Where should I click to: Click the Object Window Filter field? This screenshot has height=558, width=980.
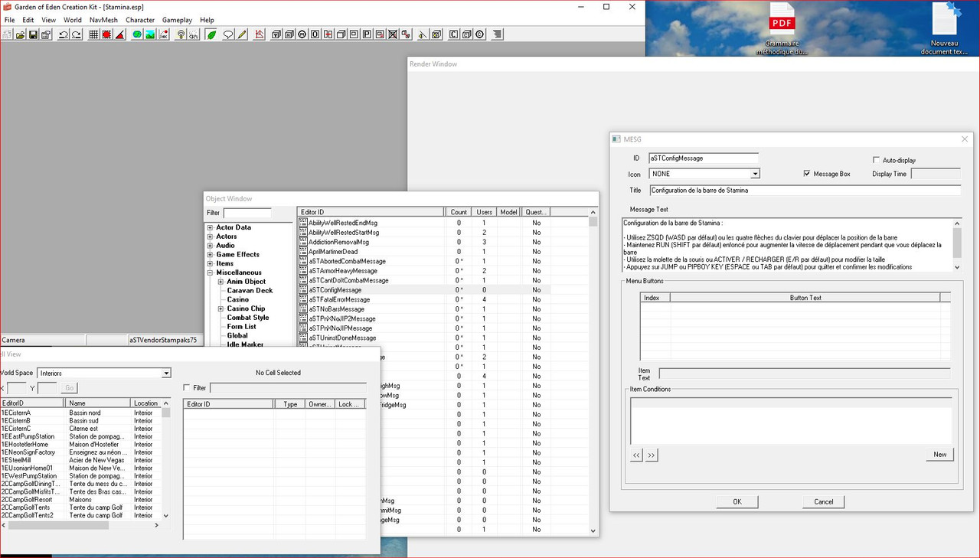click(247, 213)
